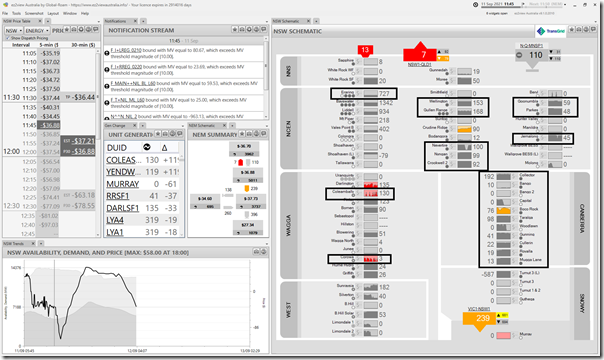Open the Layout menu
The image size is (604, 360).
[53, 13]
